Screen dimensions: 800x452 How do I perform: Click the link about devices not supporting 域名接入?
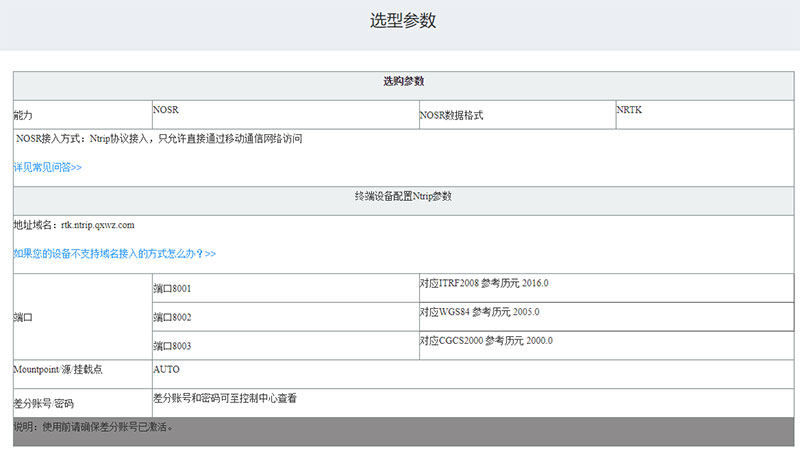pos(114,254)
